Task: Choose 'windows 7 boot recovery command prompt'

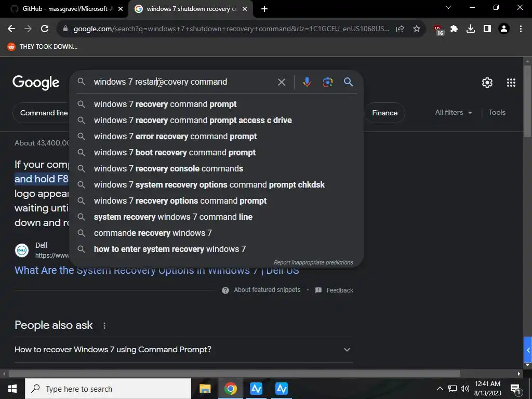Action: coord(216,153)
